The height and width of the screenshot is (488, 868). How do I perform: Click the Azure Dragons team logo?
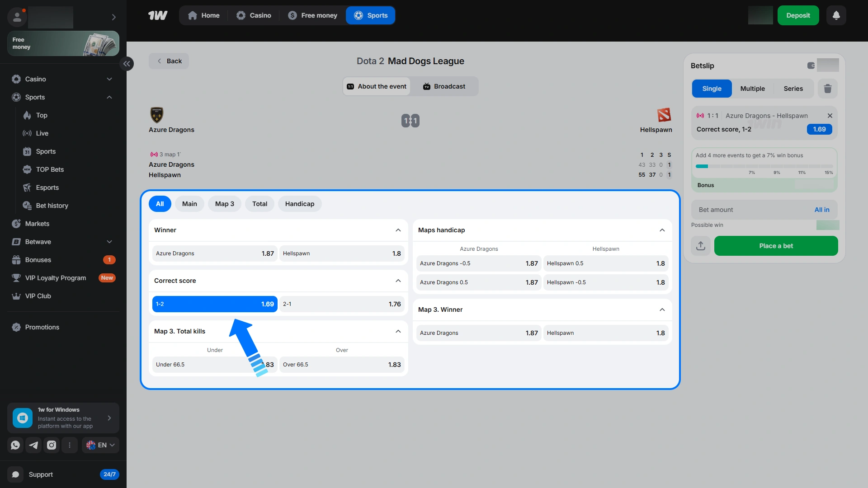pyautogui.click(x=157, y=115)
